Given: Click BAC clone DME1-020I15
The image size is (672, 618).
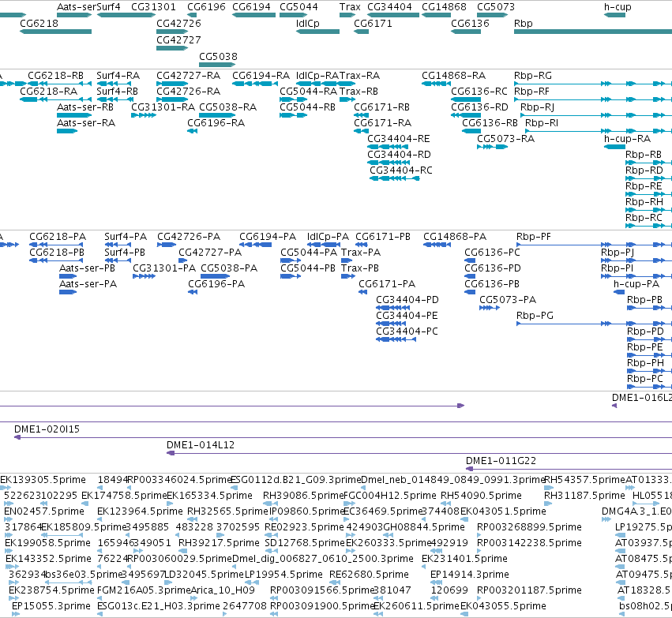Looking at the screenshot, I should tap(343, 437).
